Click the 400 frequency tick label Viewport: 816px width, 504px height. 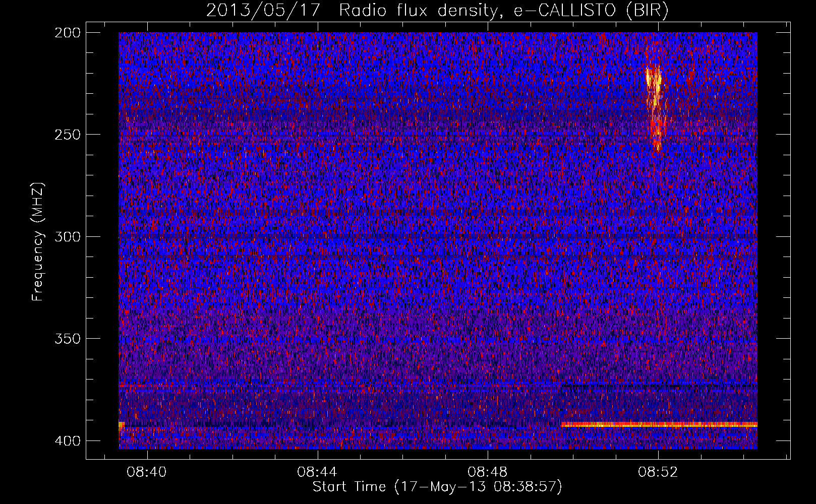click(67, 440)
